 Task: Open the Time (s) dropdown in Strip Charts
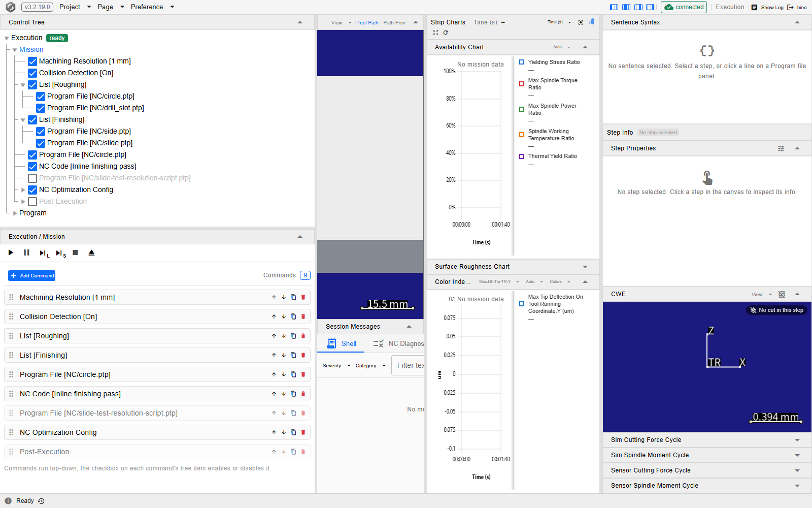coord(559,22)
